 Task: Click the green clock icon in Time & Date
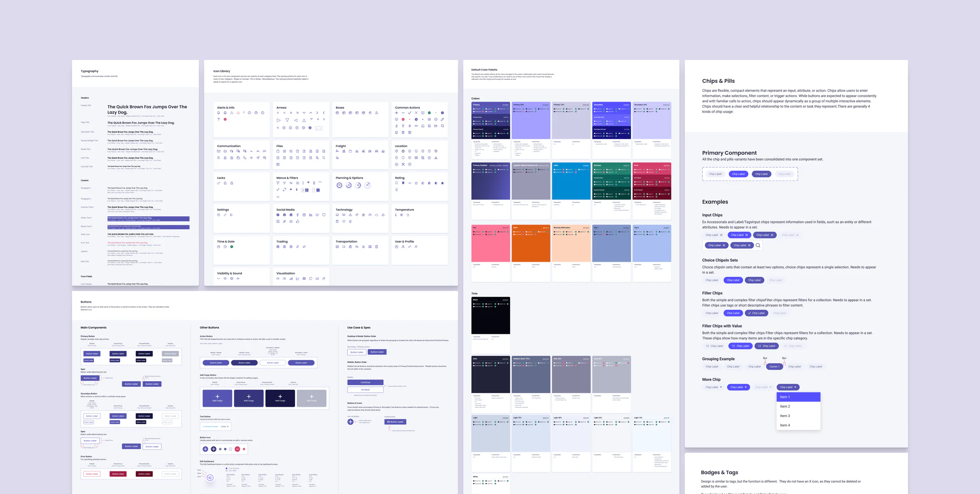[x=232, y=247]
